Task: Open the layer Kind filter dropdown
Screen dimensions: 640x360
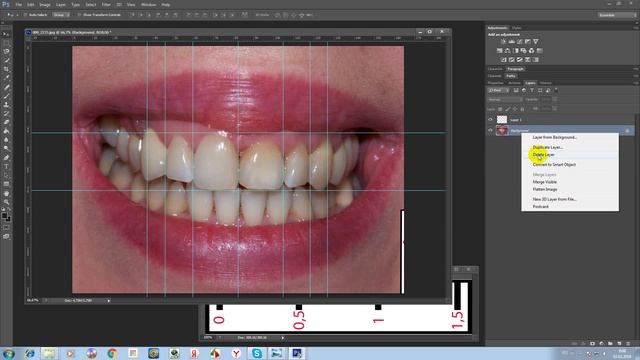Action: click(498, 90)
